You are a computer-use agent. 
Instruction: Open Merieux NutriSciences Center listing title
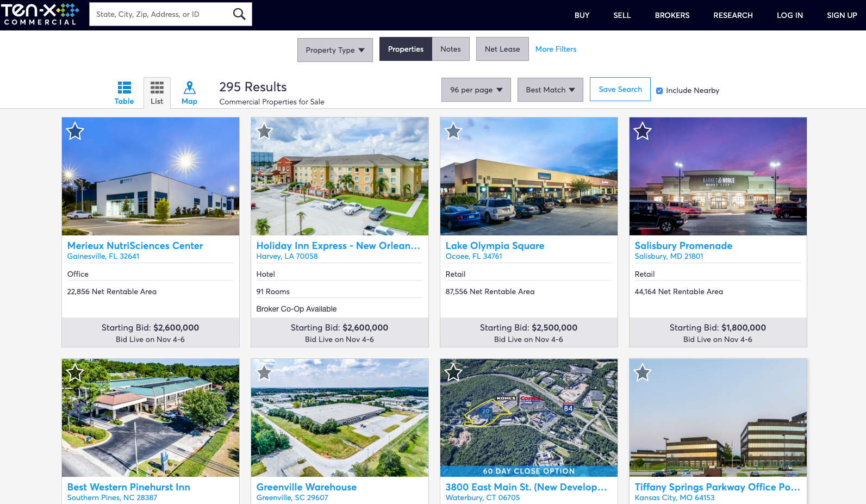135,246
